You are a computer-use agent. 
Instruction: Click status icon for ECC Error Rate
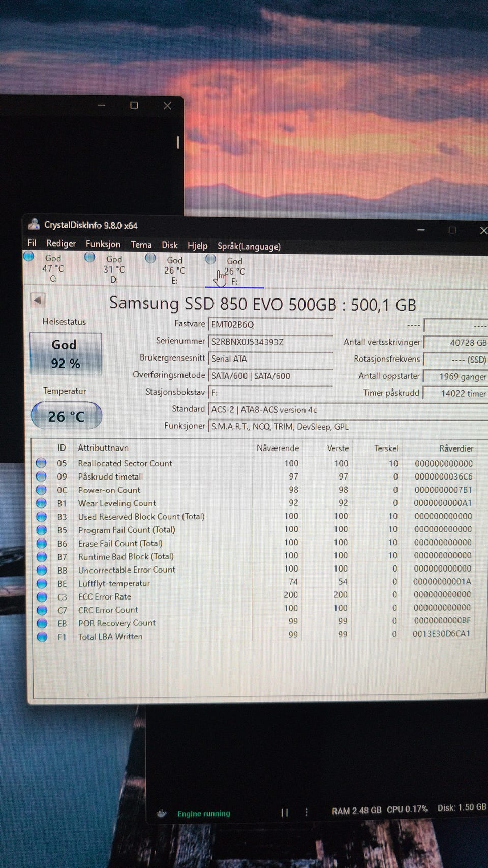(42, 596)
